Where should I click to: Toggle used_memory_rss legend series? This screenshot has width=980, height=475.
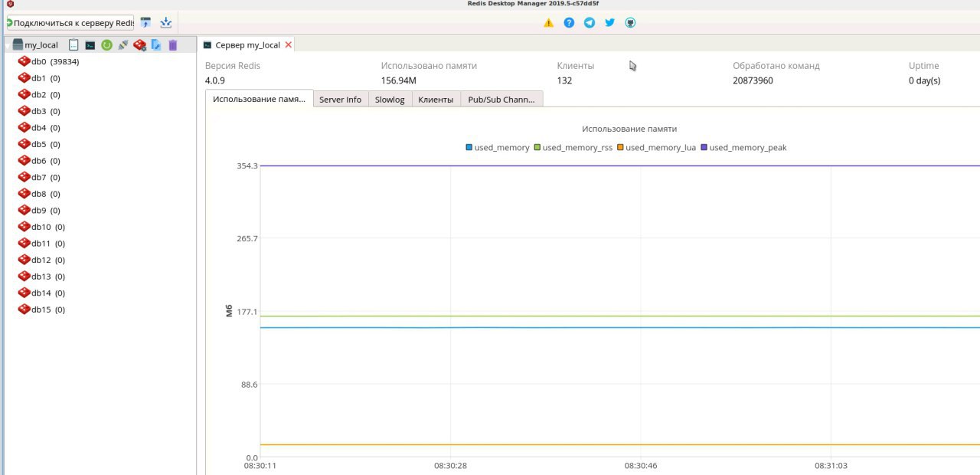573,147
